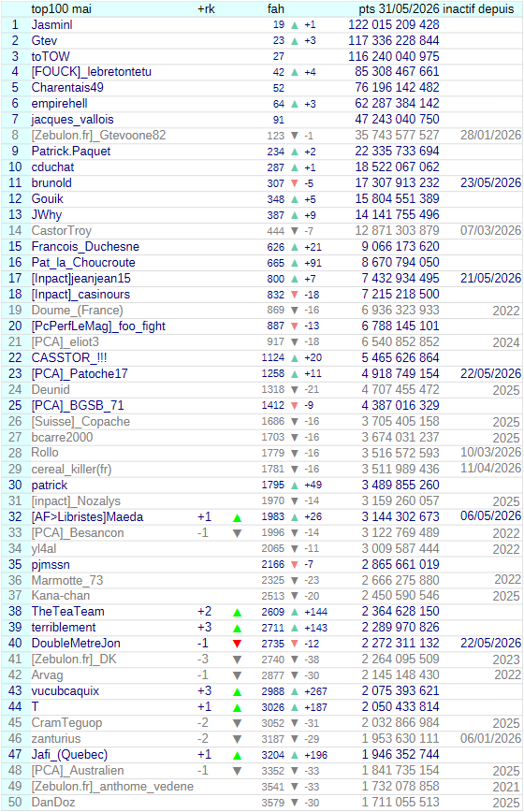This screenshot has height=812, width=524.
Task: Click the '+rk' column header
Action: 206,8
